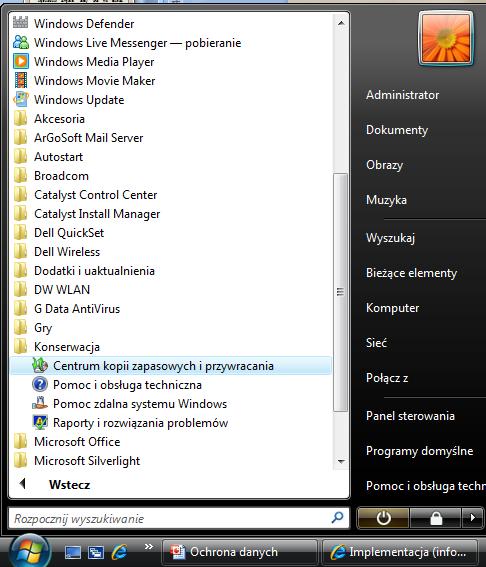Open shutdown options arrow menu

[473, 518]
